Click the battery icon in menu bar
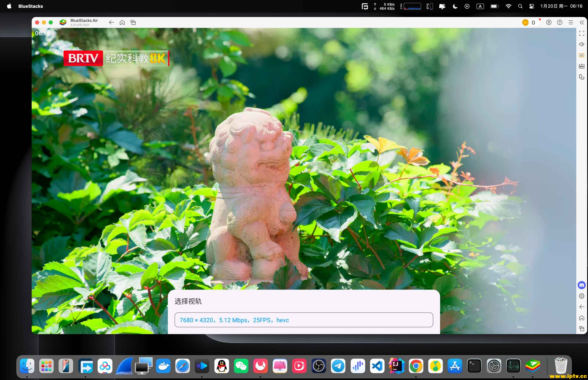This screenshot has height=380, width=588. 494,6
